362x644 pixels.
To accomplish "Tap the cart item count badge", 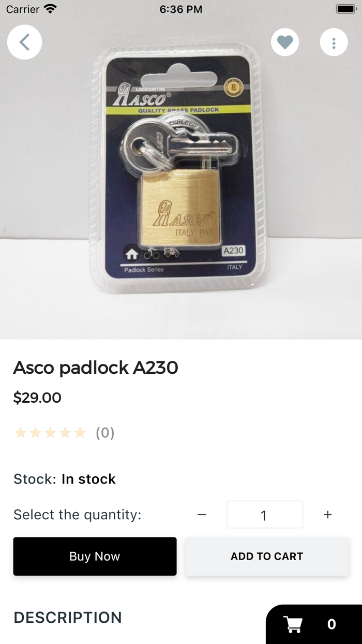I will [331, 624].
